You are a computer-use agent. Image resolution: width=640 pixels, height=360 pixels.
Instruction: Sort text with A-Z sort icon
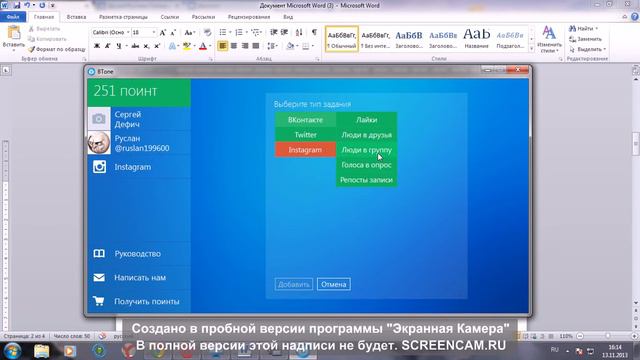tap(299, 32)
